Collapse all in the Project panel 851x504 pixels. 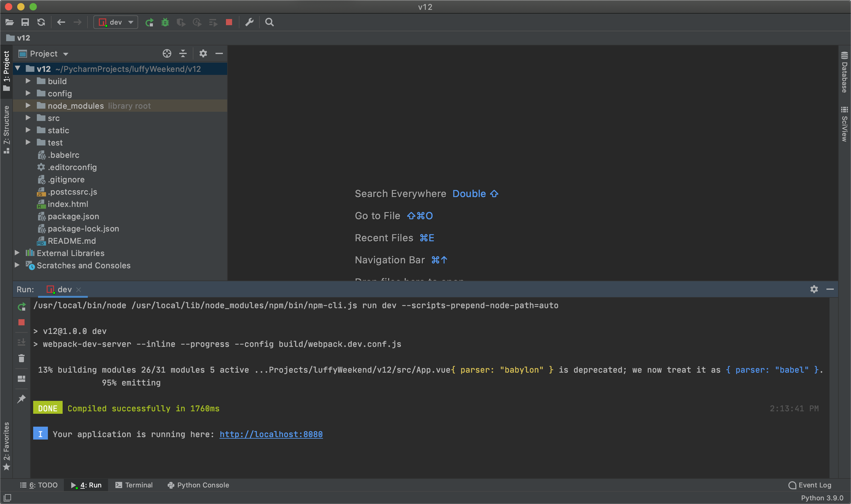[x=183, y=53]
